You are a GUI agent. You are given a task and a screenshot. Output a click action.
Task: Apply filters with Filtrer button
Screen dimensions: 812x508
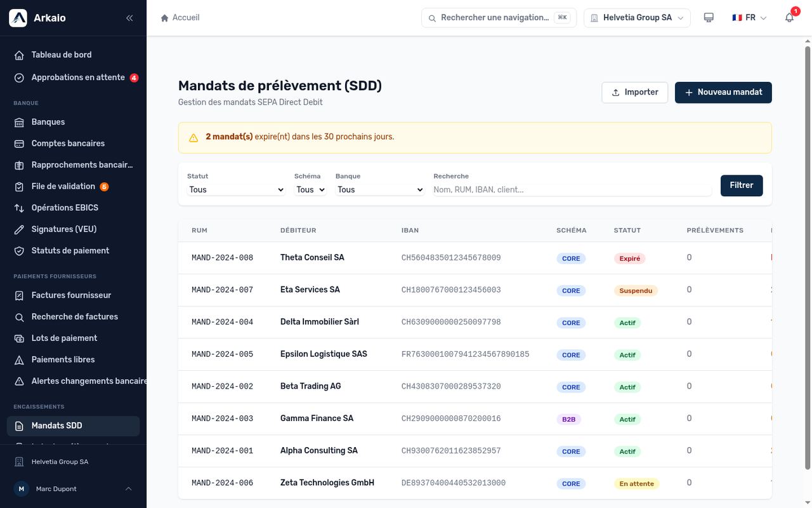742,185
